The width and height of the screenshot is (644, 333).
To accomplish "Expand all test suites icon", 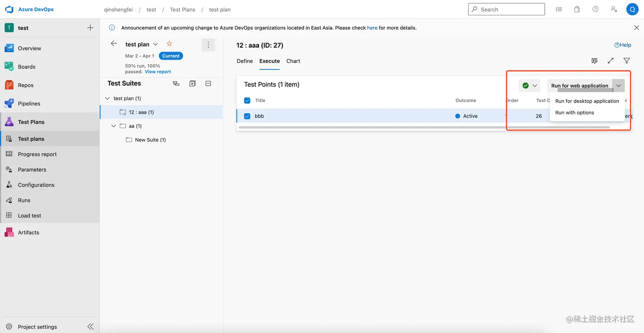I will tap(193, 83).
